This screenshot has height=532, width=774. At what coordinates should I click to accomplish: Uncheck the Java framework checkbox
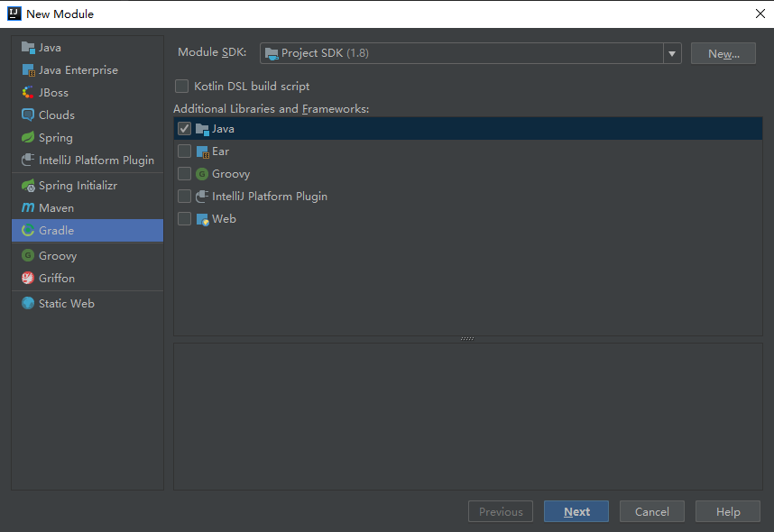(184, 129)
